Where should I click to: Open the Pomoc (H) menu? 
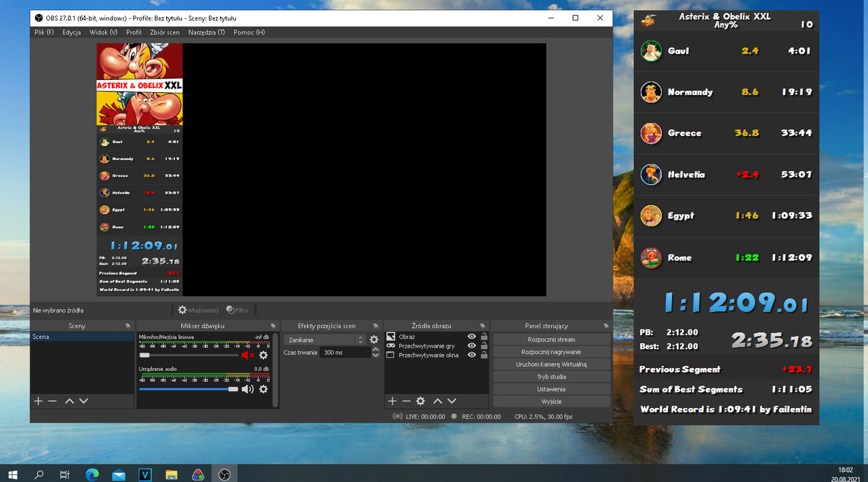(x=249, y=32)
